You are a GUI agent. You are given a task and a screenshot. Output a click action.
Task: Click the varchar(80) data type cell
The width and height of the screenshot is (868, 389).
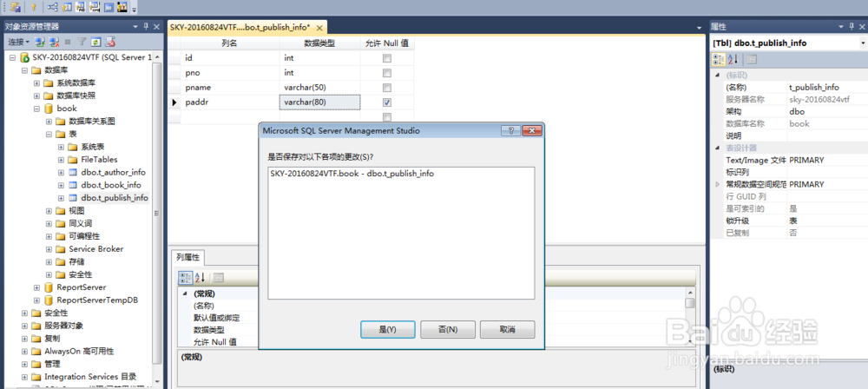pyautogui.click(x=320, y=102)
